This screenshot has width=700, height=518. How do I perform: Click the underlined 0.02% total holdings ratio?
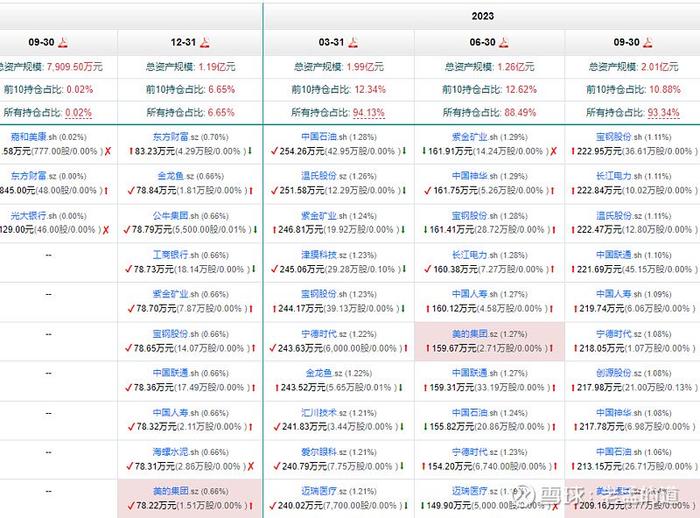pos(79,113)
